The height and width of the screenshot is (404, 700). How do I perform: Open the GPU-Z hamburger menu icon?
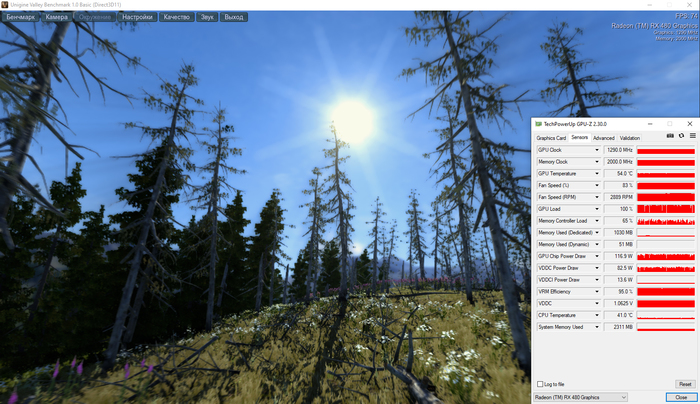(692, 136)
